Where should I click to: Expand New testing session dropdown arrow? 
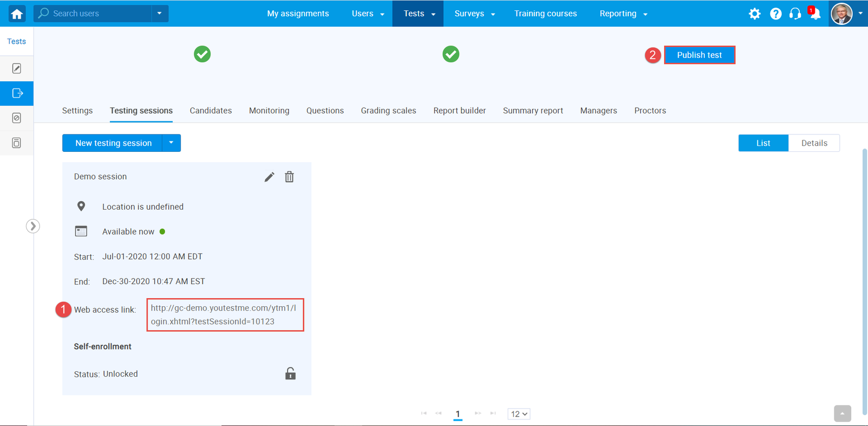171,143
